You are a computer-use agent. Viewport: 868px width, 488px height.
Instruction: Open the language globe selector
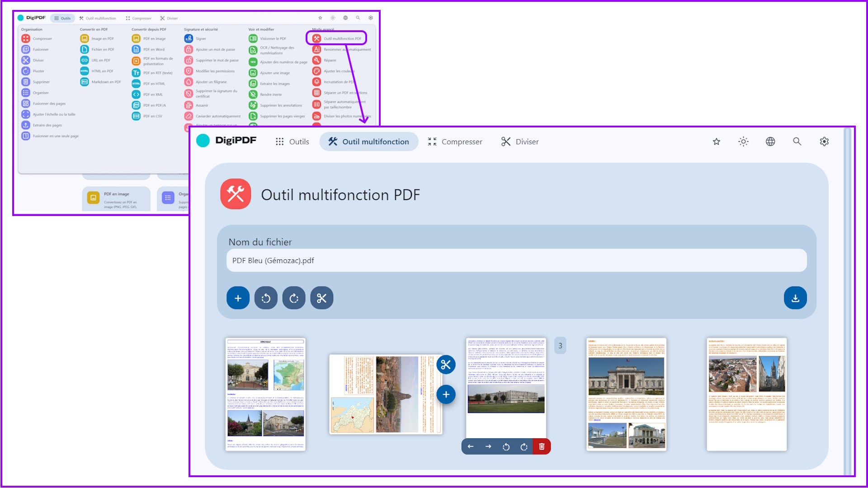[770, 141]
